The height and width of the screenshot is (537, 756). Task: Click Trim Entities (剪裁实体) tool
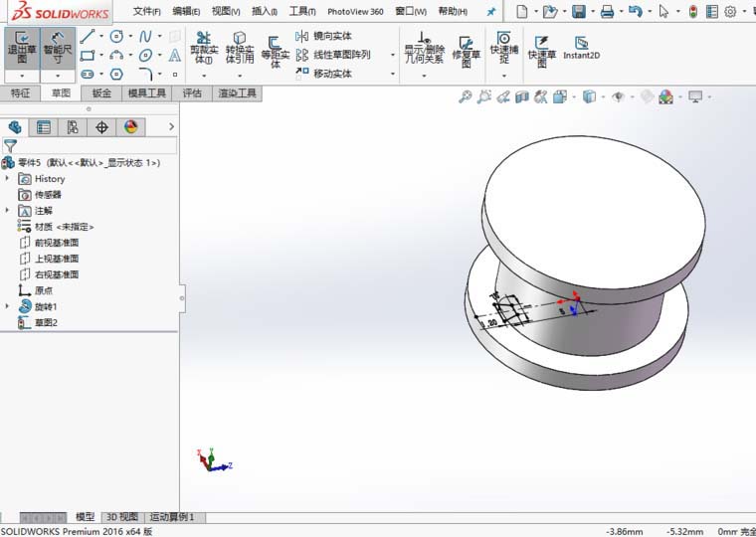point(204,48)
